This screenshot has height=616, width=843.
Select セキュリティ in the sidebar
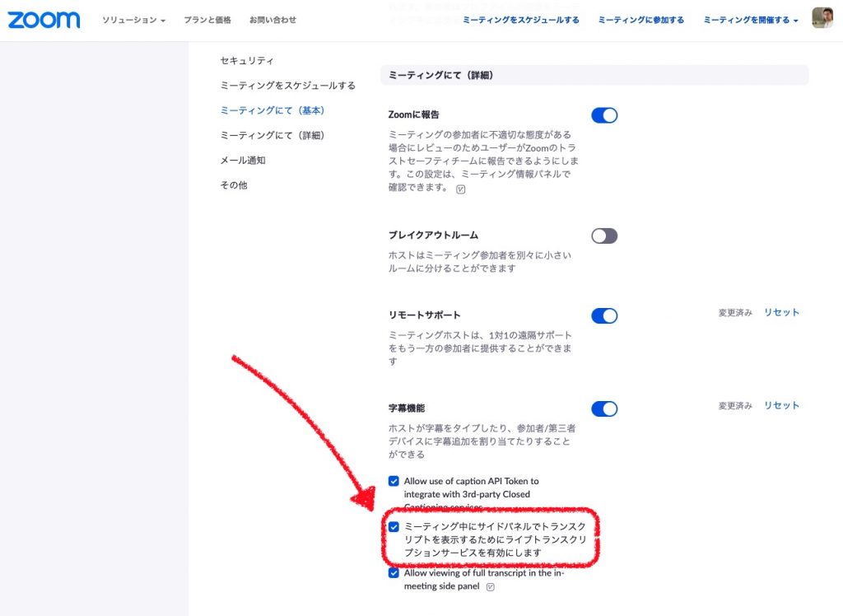click(247, 61)
